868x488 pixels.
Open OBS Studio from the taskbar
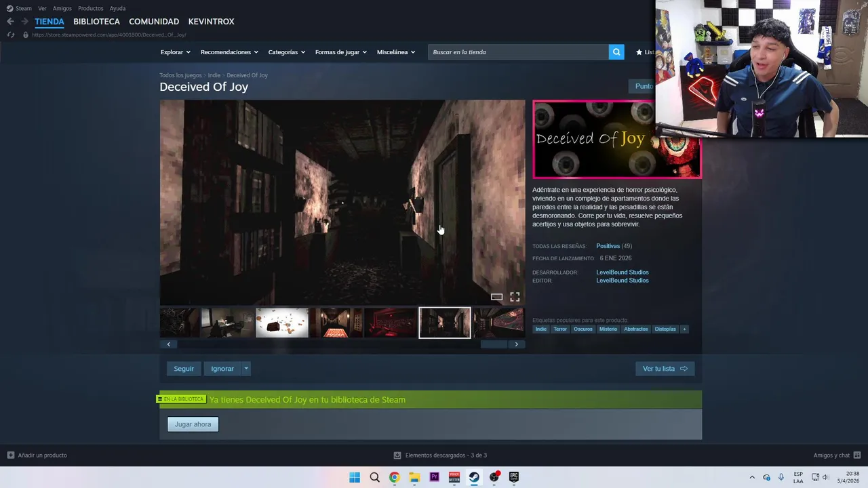494,477
